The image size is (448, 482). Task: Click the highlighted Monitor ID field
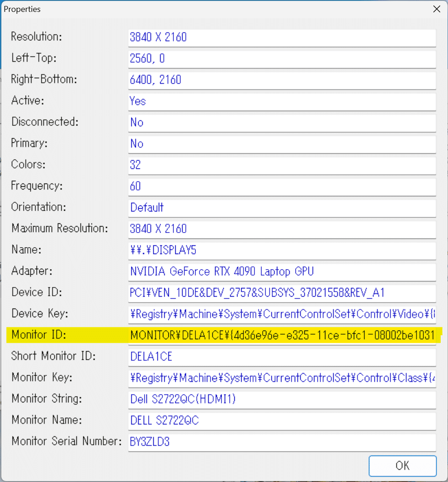(x=282, y=336)
